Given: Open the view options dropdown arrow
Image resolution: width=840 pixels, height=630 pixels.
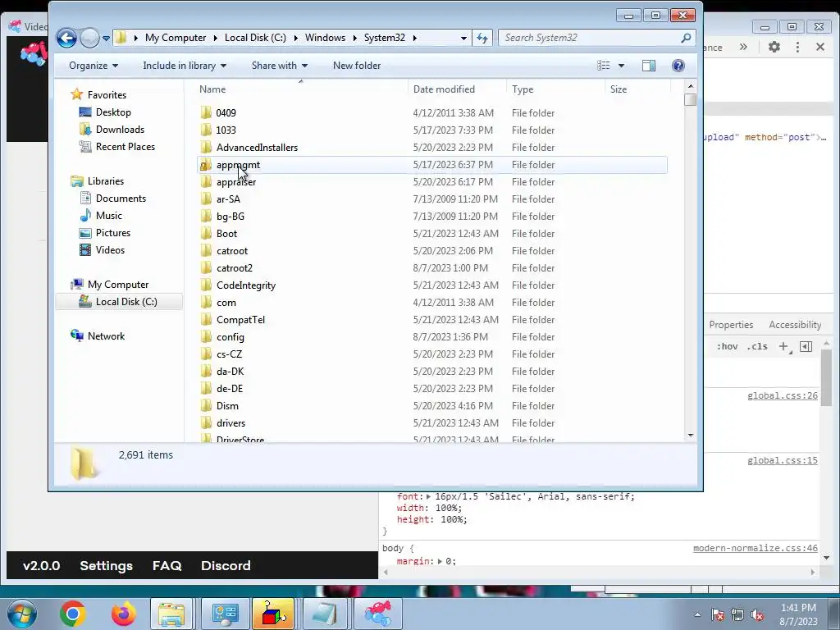Looking at the screenshot, I should pyautogui.click(x=622, y=66).
